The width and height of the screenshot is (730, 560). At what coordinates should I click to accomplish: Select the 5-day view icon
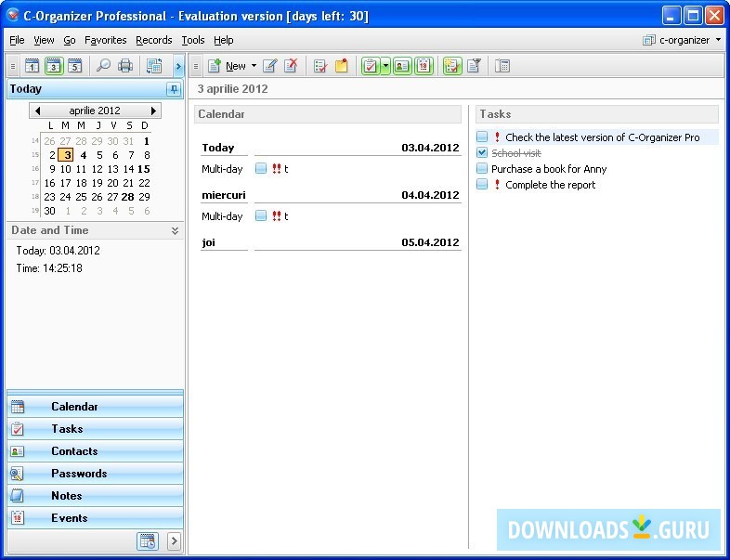(x=75, y=66)
